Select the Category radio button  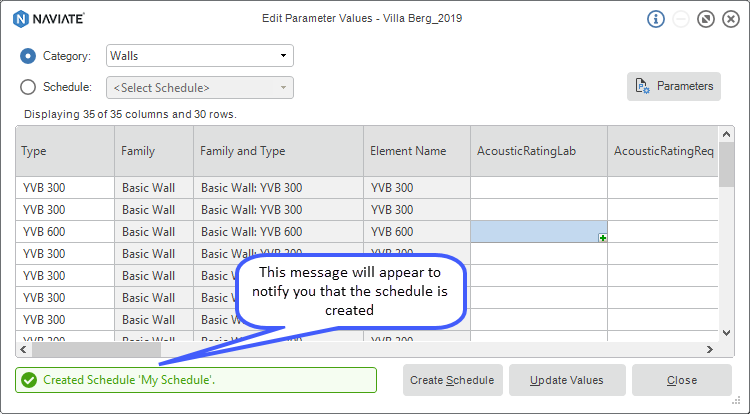point(28,56)
